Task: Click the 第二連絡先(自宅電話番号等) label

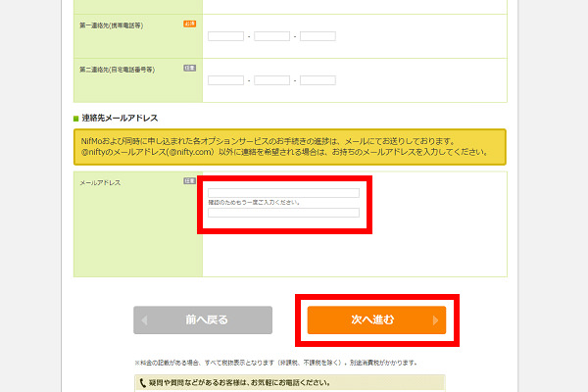Action: pyautogui.click(x=117, y=70)
